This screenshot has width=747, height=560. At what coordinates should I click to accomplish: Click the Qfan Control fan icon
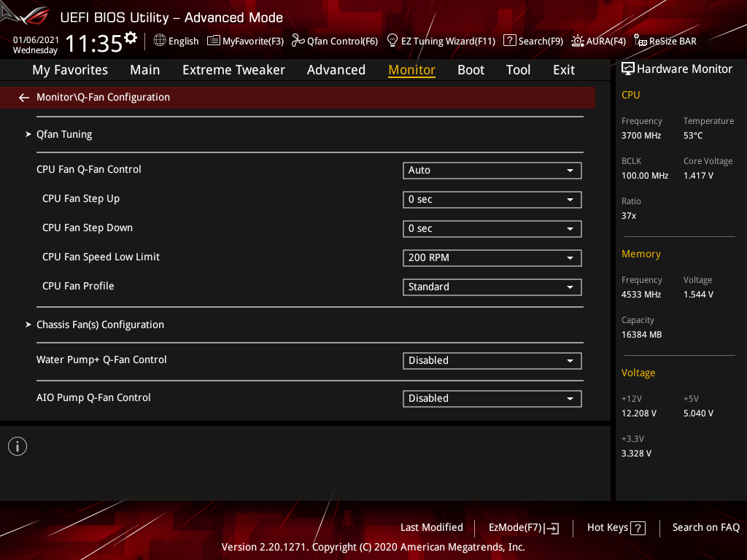click(298, 41)
